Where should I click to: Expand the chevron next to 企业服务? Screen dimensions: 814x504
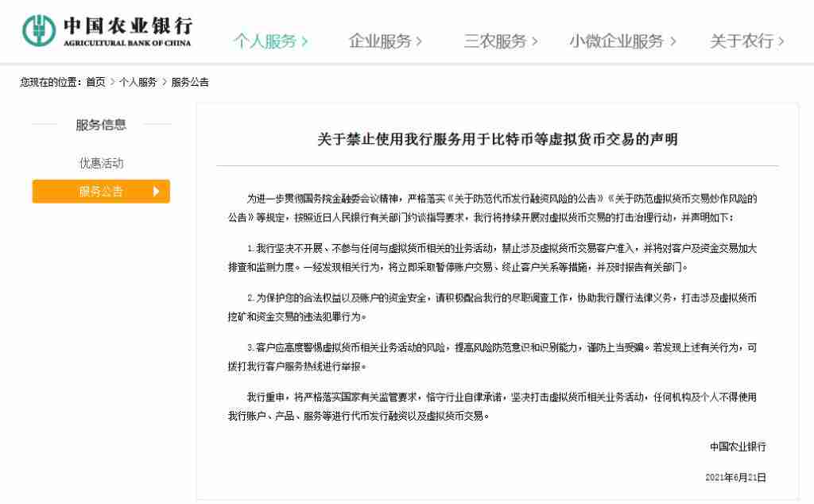tap(419, 41)
